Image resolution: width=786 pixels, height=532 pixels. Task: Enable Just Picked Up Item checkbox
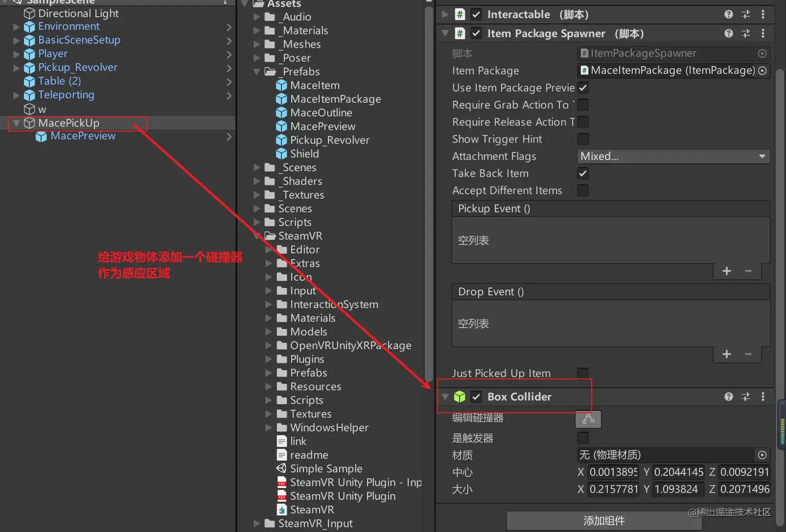pos(583,373)
